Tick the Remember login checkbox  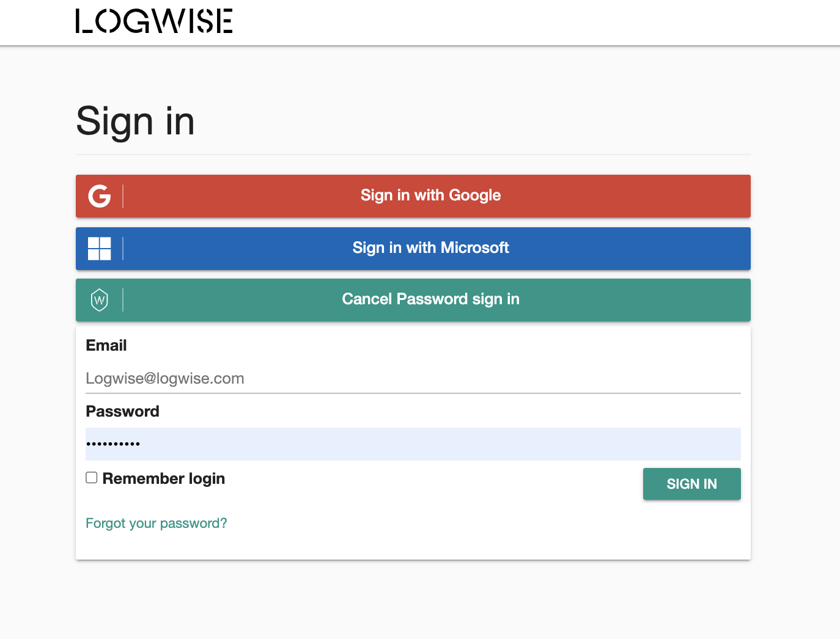point(92,478)
